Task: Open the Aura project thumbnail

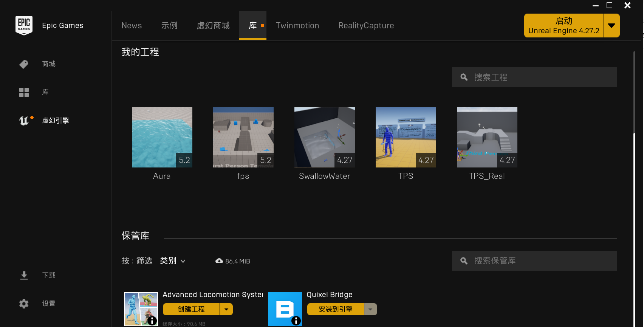Action: tap(162, 137)
